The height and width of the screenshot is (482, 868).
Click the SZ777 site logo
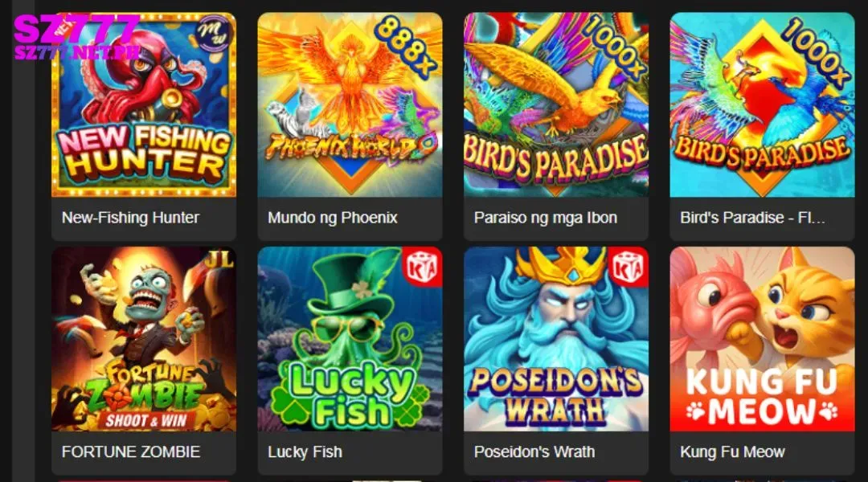(76, 37)
